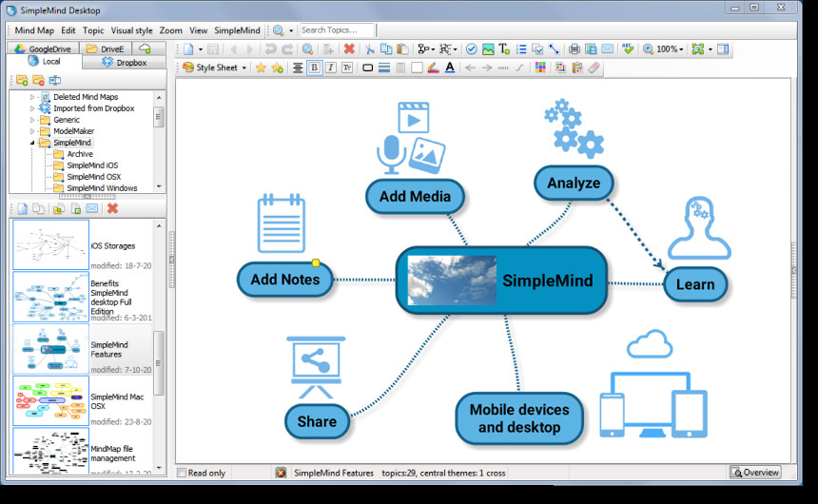Switch to the DriveE tab

106,48
